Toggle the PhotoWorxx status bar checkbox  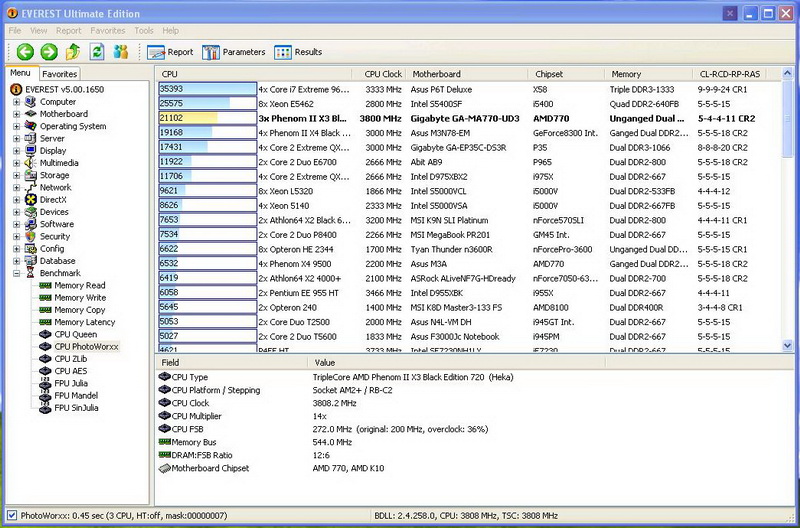click(12, 515)
